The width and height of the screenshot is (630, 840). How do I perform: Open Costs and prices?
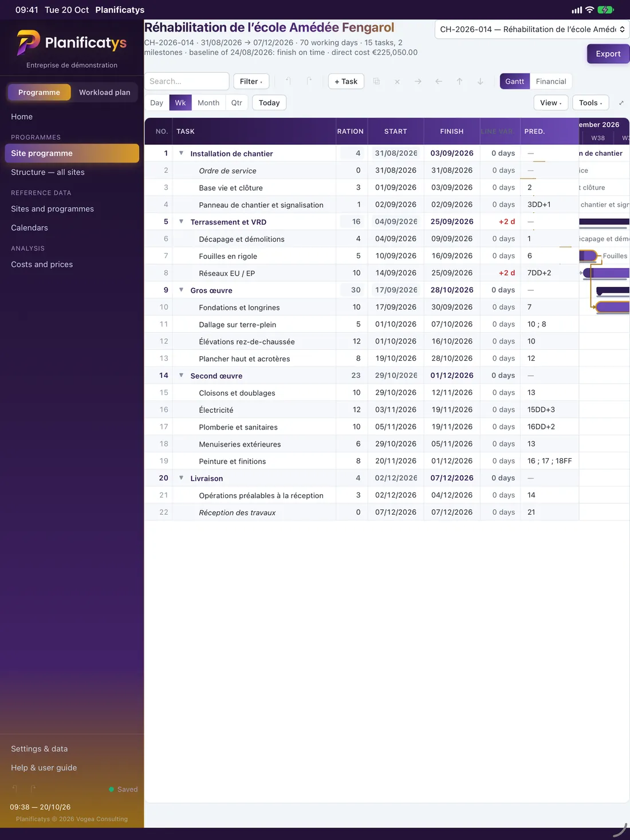72,265
